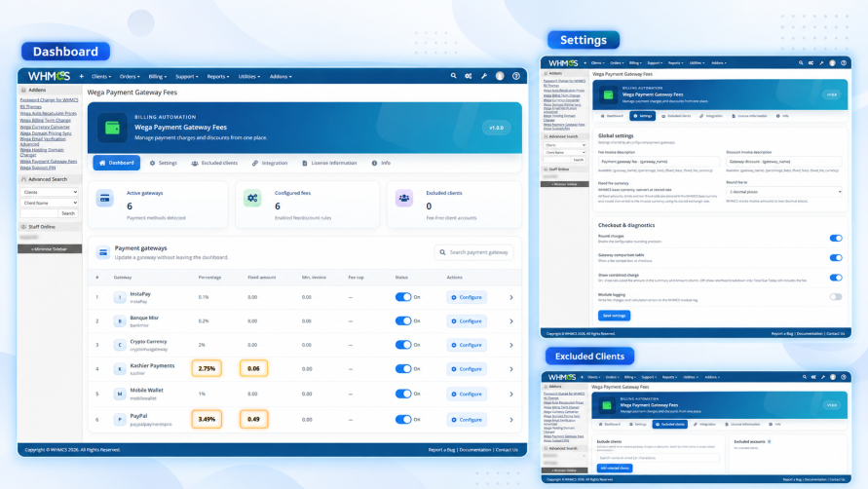This screenshot has height=489, width=868.
Task: Toggle InstaPay gateway status switch
Action: tap(403, 297)
